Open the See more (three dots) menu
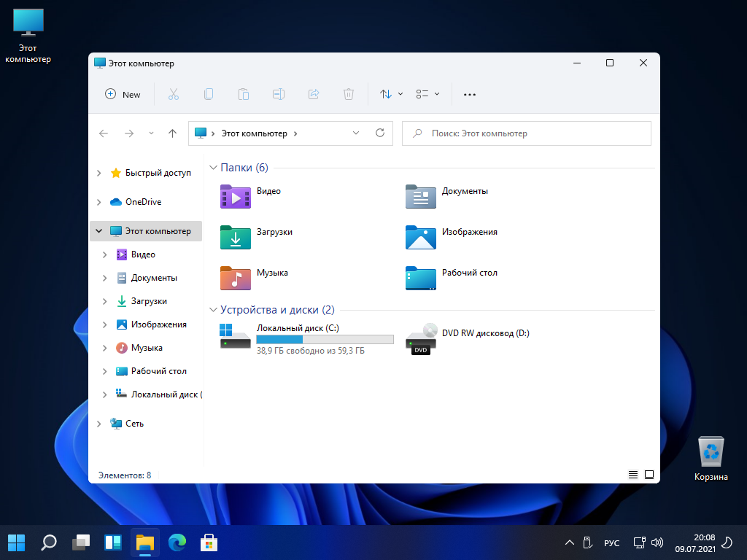747x560 pixels. click(x=470, y=94)
